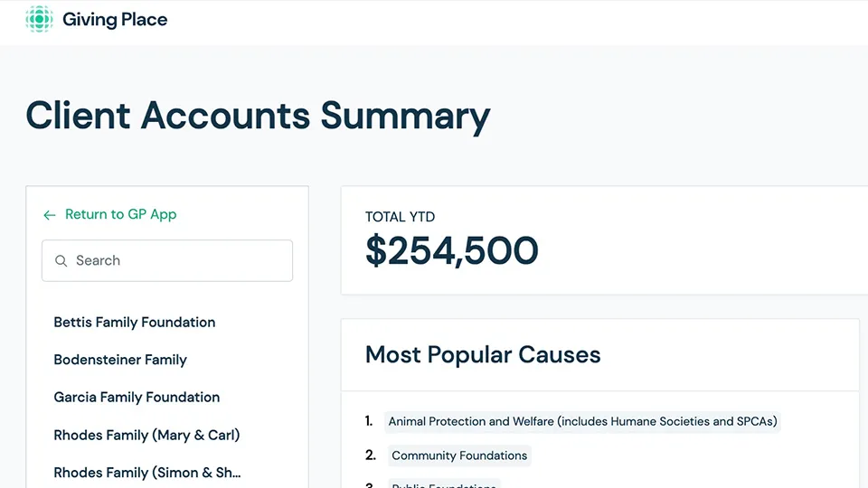
Task: Click the Animal Protection and Welfare cause tag
Action: pos(582,421)
